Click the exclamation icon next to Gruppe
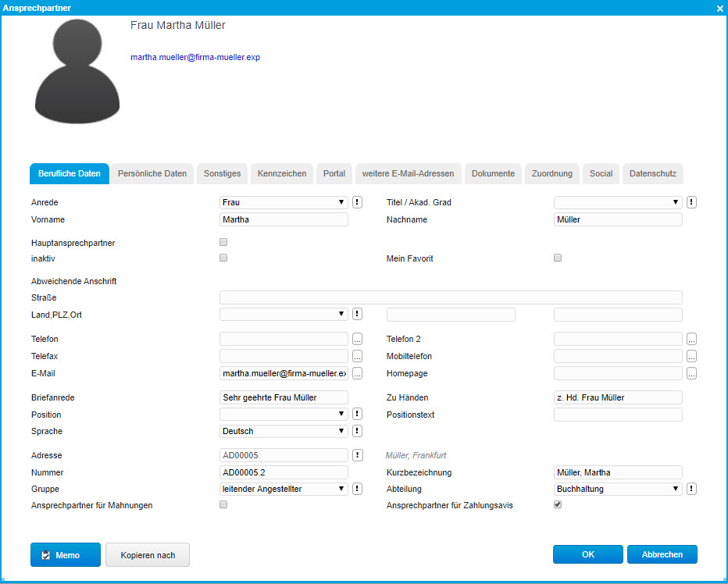 point(357,488)
